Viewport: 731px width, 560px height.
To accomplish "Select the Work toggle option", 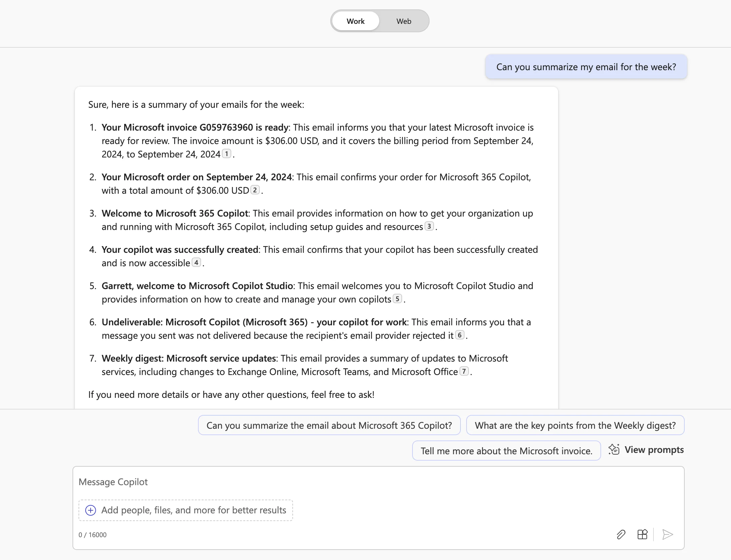I will (355, 21).
